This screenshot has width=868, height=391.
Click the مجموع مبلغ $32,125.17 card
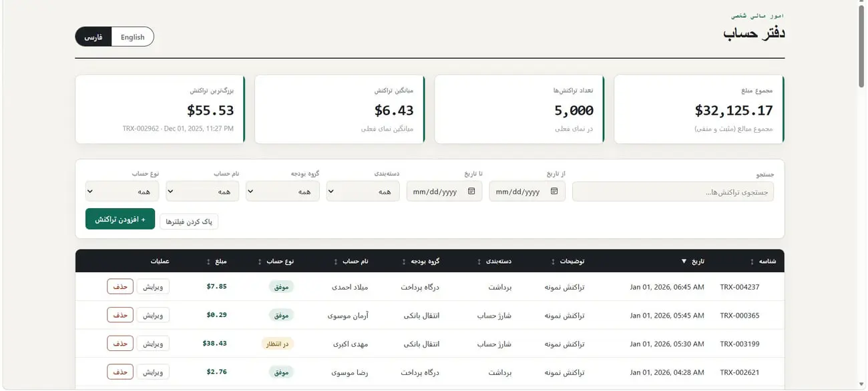699,109
